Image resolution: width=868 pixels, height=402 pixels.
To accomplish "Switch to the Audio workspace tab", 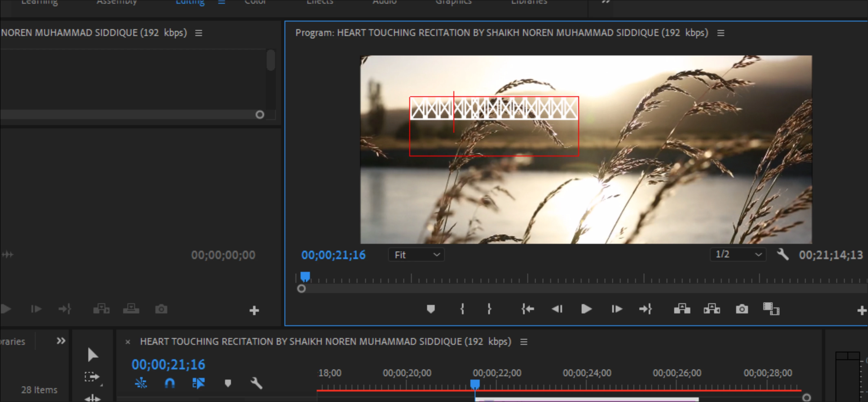I will coord(384,2).
